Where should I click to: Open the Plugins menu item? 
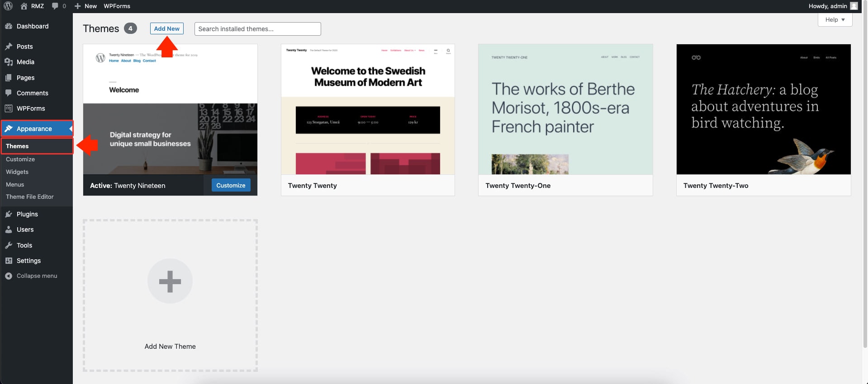coord(36,214)
